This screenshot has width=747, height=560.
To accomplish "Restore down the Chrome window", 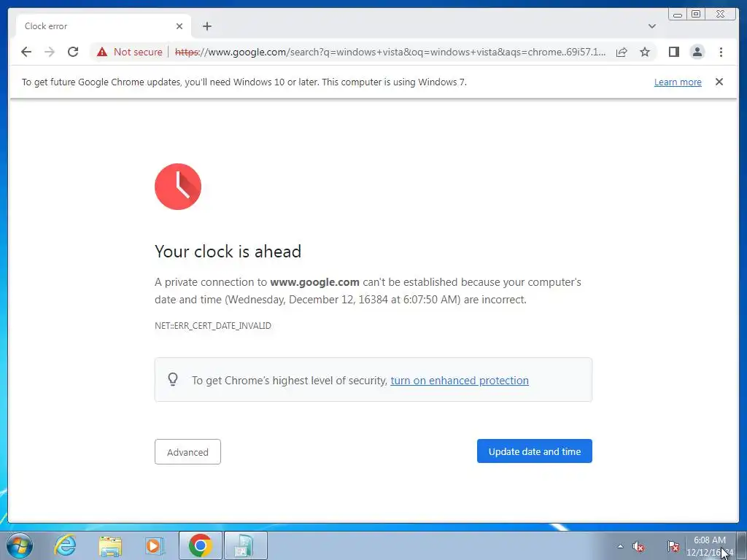I will (696, 14).
